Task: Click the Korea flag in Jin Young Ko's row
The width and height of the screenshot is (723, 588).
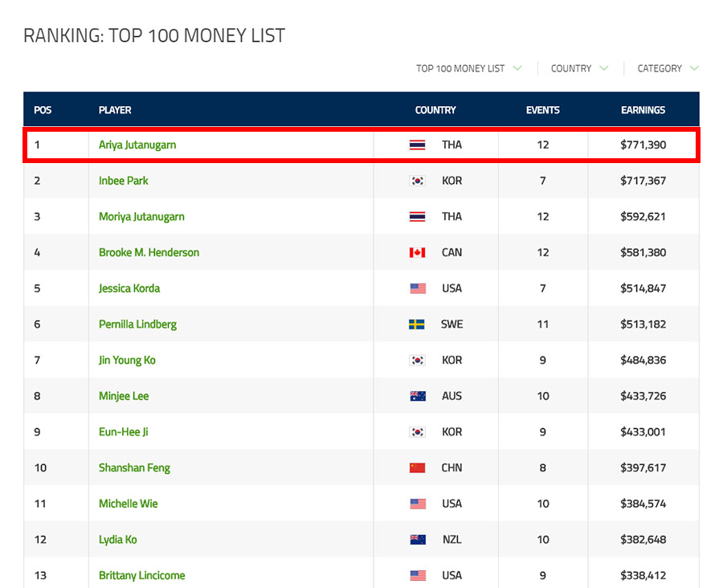Action: (x=417, y=360)
